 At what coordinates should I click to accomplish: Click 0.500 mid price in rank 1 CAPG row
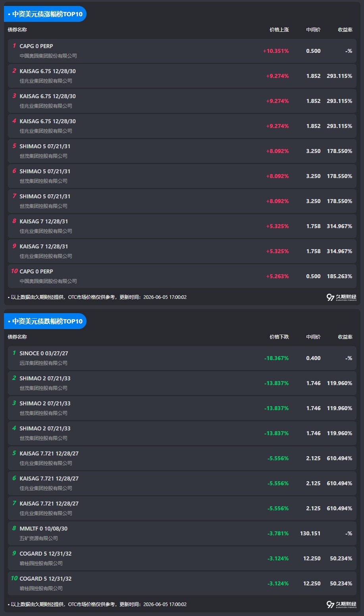313,51
